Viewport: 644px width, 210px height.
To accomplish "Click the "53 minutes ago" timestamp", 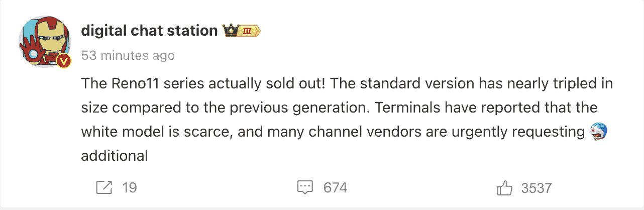I will [128, 55].
